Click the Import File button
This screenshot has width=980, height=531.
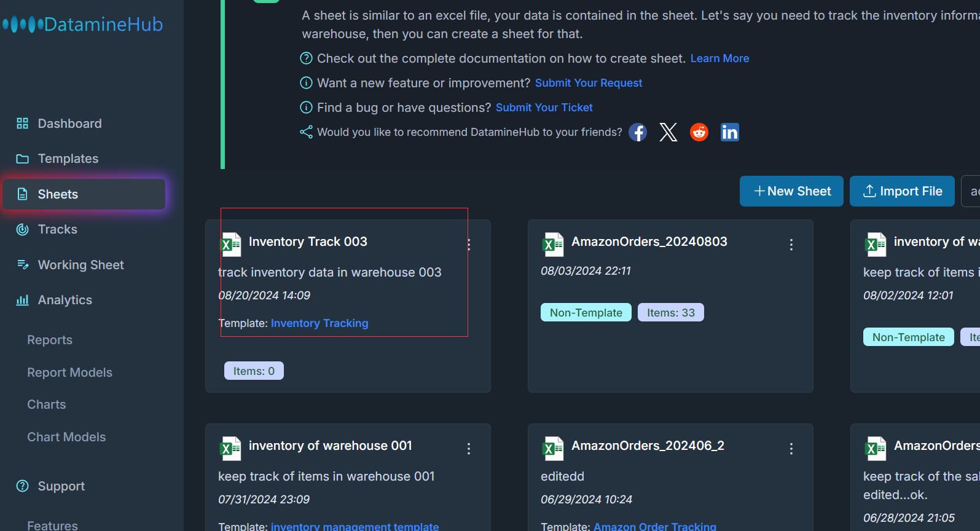(x=902, y=191)
